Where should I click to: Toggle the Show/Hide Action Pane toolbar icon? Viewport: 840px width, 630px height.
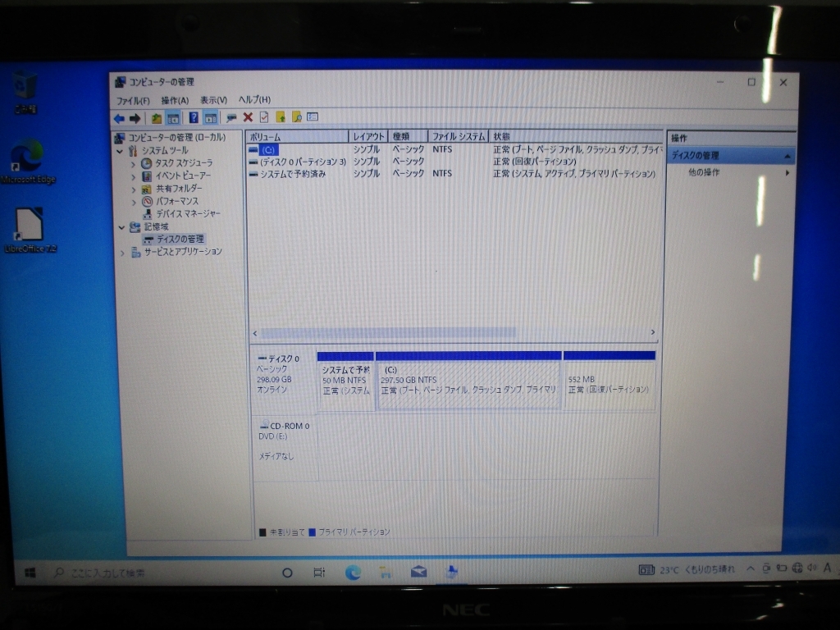(211, 118)
